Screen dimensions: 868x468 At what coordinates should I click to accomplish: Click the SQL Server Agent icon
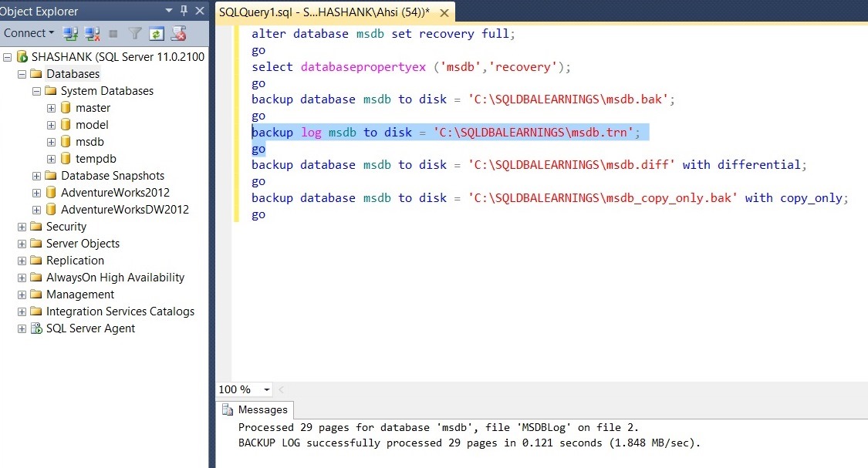pyautogui.click(x=36, y=328)
